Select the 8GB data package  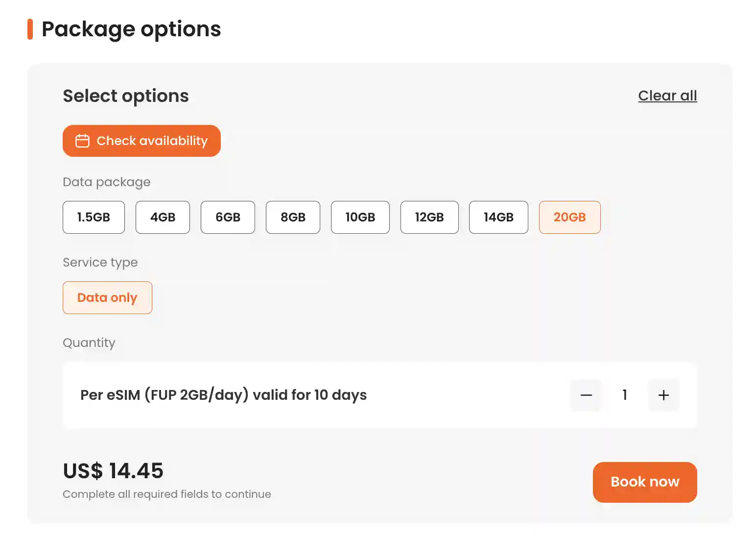(293, 217)
